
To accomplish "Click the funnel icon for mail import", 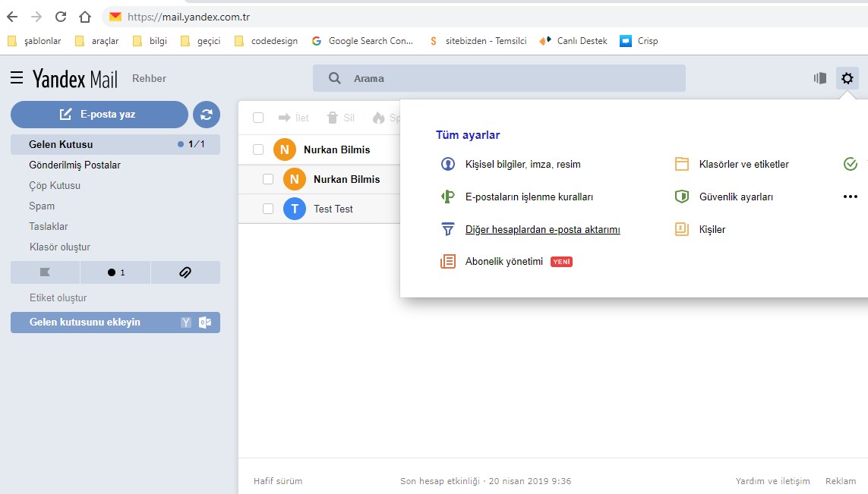I will [x=448, y=229].
